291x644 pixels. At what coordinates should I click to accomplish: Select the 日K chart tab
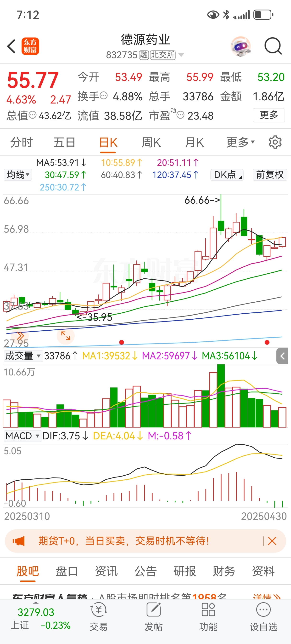(108, 143)
